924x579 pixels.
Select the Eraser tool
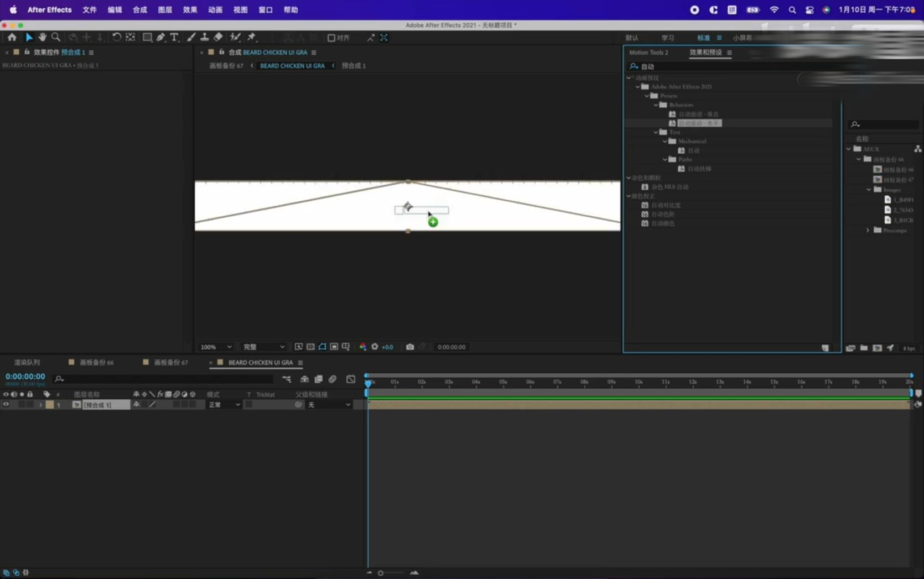(x=218, y=37)
